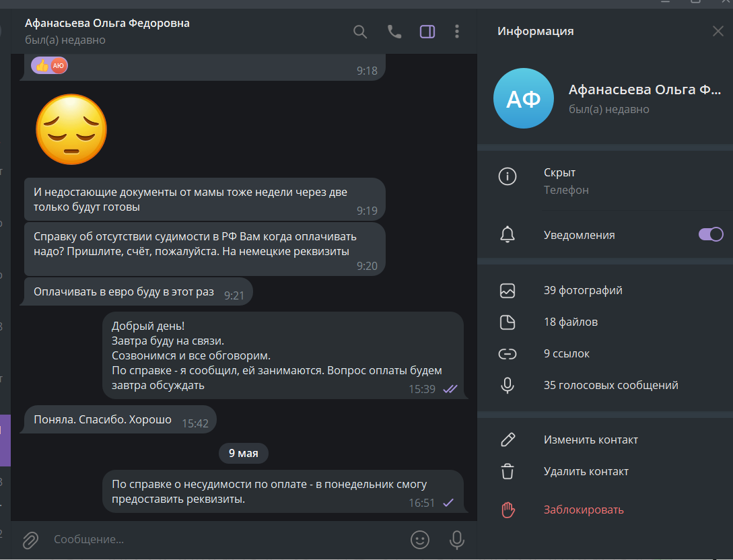Toggle the Уведомления switch off
733x560 pixels.
tap(711, 234)
